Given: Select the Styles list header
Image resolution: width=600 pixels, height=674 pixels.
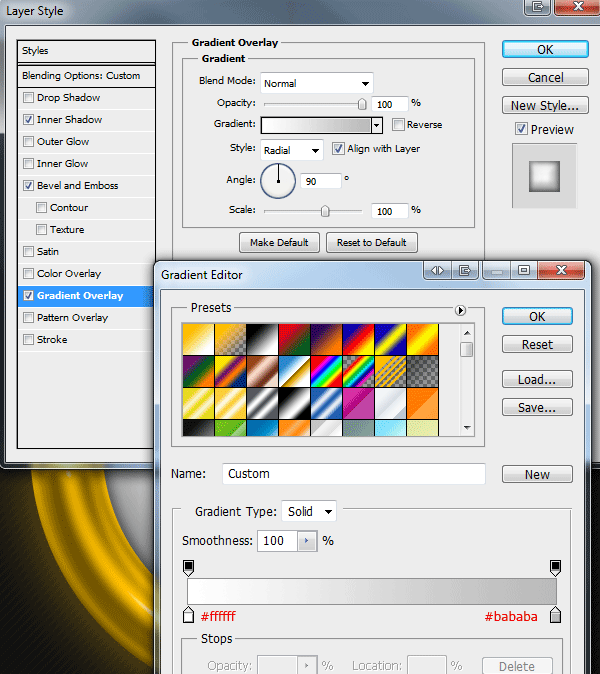Looking at the screenshot, I should tap(86, 51).
